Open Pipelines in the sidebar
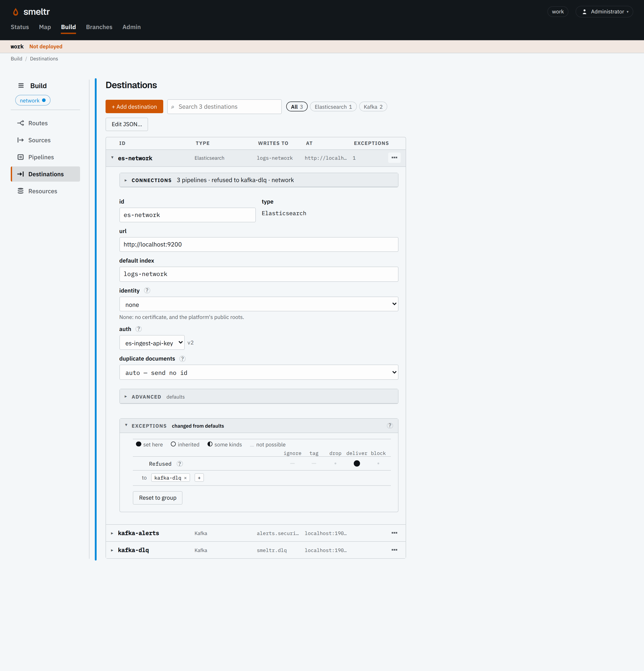This screenshot has height=671, width=644. (46, 157)
